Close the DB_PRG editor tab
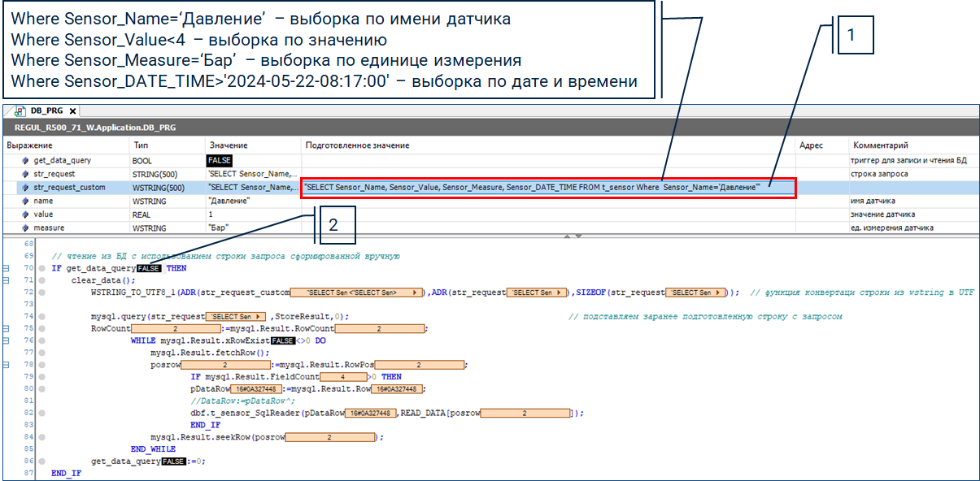This screenshot has width=980, height=481. coord(72,111)
